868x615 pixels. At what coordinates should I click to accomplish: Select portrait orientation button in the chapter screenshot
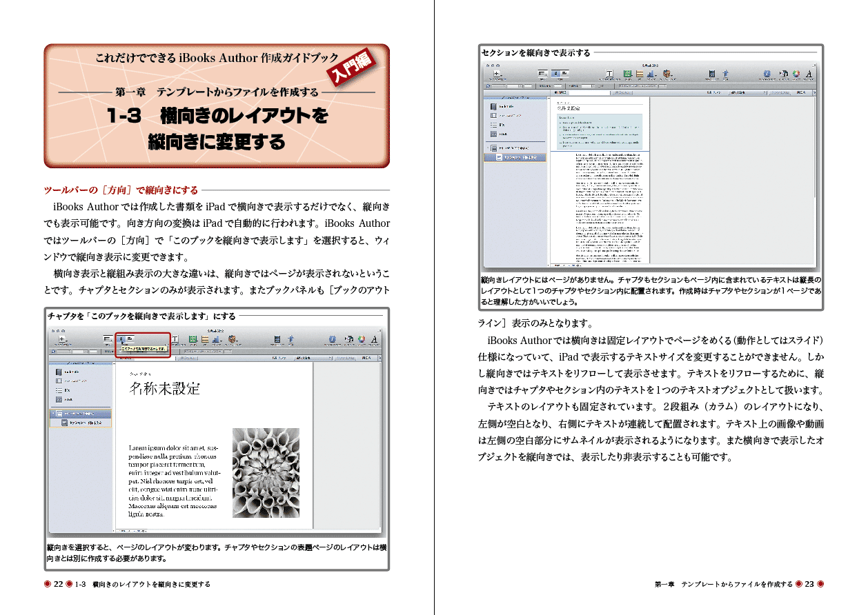pyautogui.click(x=121, y=339)
